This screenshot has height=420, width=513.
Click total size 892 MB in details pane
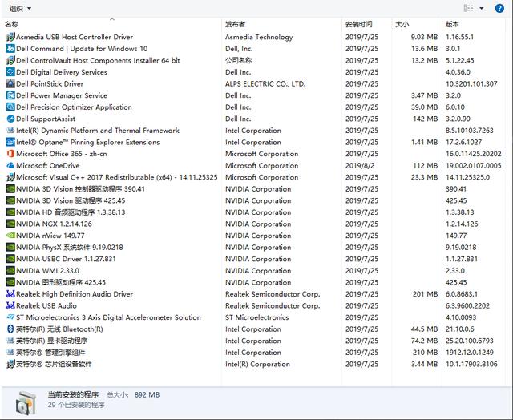[147, 395]
